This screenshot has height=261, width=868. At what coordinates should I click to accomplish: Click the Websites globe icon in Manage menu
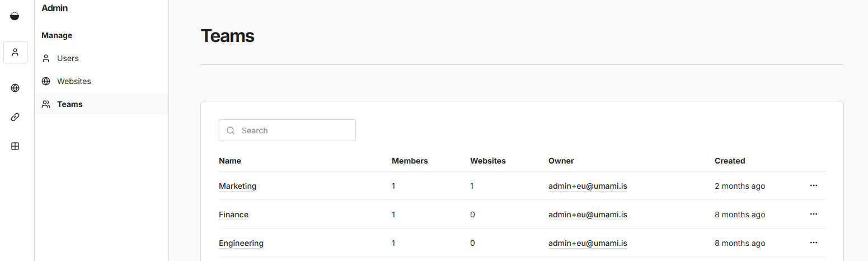tap(46, 81)
